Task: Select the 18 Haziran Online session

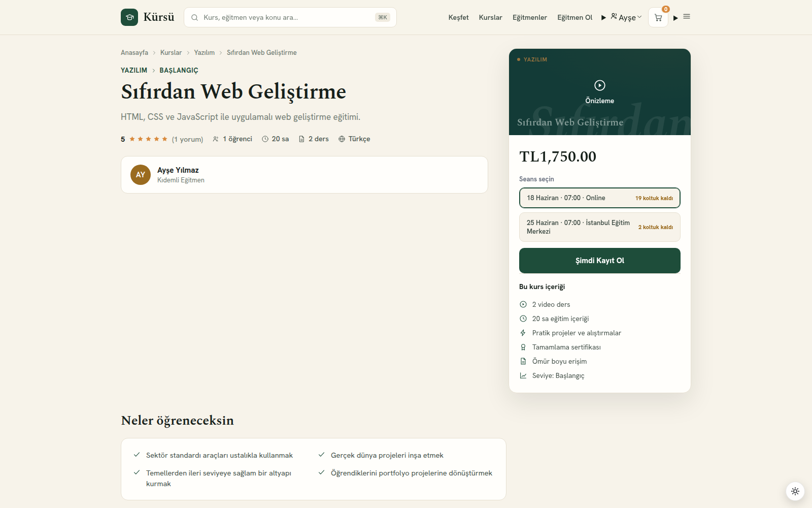Action: tap(600, 198)
